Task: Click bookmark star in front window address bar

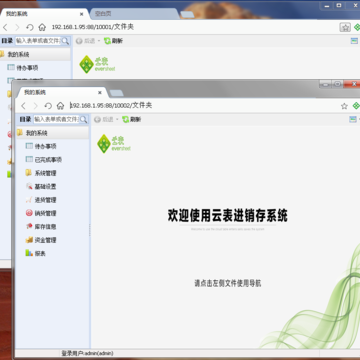Action: [344, 106]
